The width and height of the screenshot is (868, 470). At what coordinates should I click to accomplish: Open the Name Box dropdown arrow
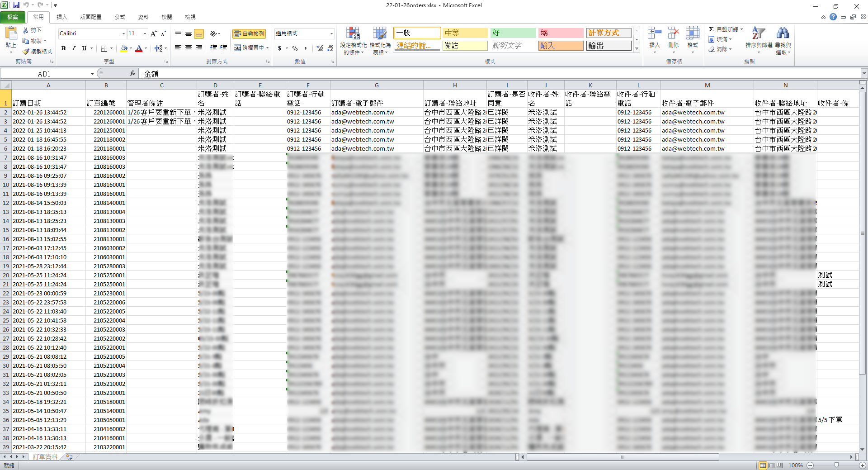92,74
